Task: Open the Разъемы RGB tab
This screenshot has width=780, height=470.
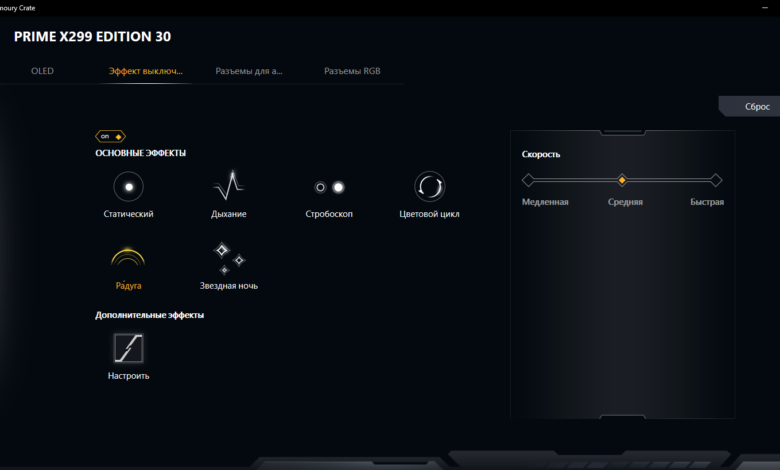Action: point(352,71)
